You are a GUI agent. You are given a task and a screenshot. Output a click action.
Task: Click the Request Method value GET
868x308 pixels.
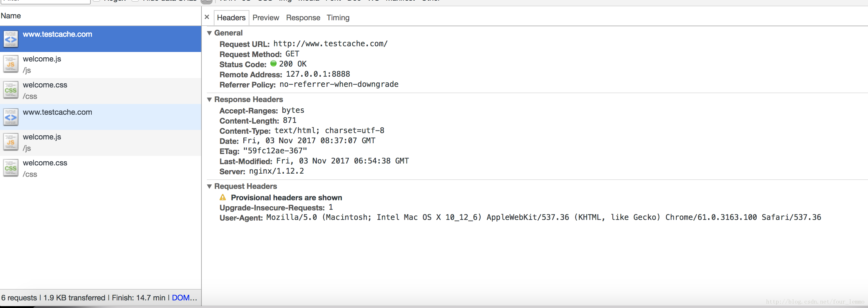(x=292, y=54)
